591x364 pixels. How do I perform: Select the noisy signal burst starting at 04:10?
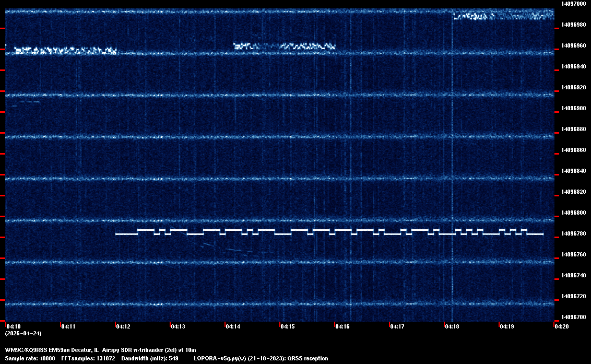[x=65, y=51]
